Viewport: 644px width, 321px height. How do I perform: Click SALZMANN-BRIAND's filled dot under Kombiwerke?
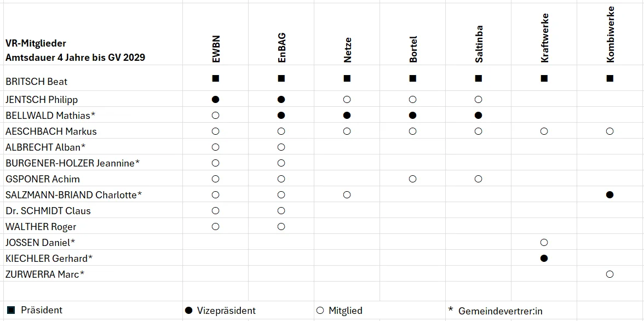(610, 194)
